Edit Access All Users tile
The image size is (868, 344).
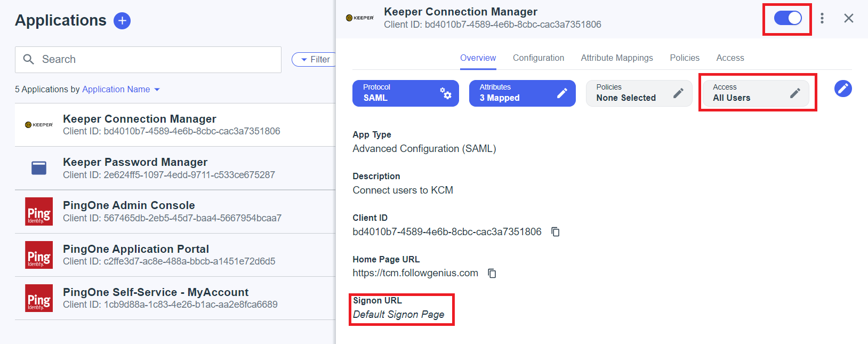coord(794,93)
